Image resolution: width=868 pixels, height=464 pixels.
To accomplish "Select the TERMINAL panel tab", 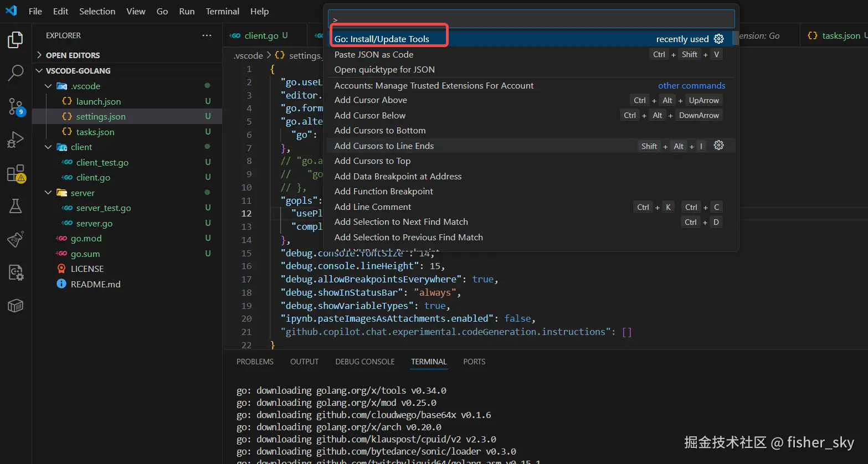I will click(429, 362).
